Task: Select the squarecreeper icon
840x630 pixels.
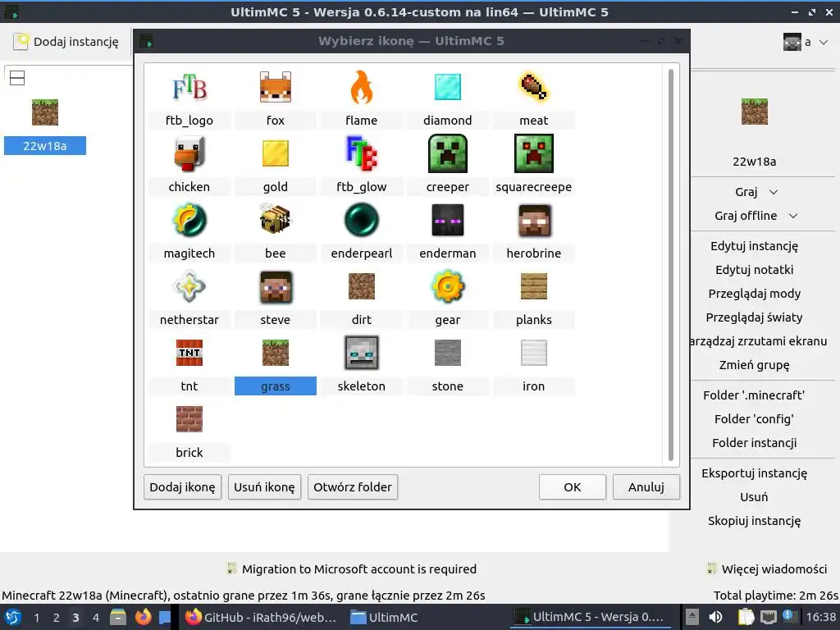Action: [x=533, y=153]
